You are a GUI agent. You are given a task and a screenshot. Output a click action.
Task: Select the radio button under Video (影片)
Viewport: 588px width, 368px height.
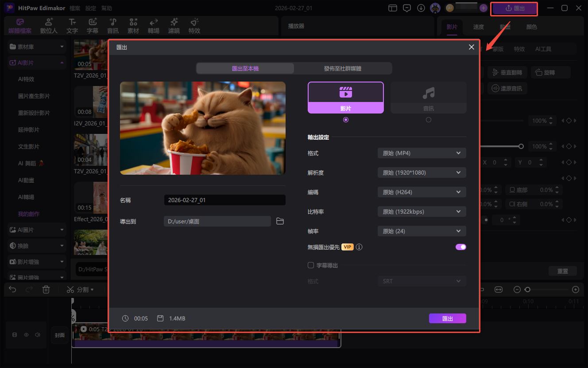click(346, 120)
